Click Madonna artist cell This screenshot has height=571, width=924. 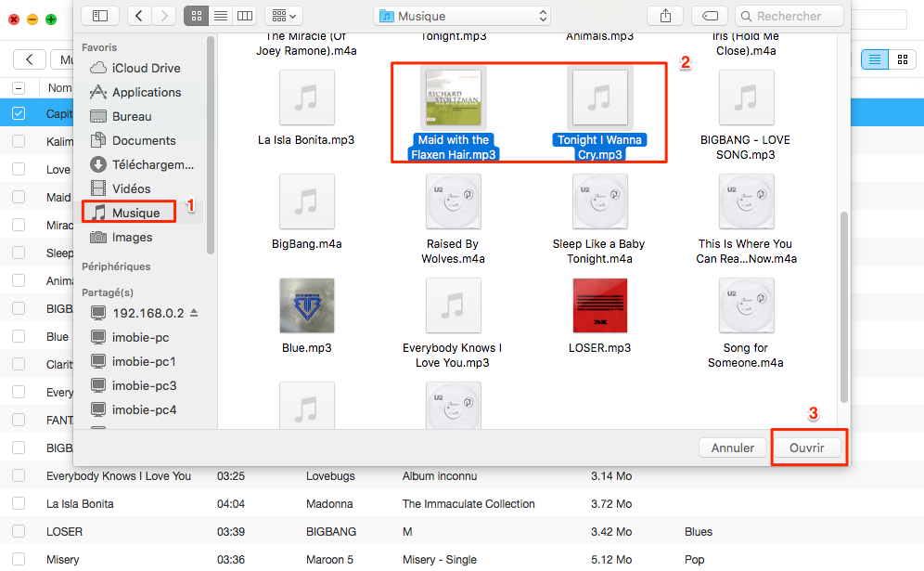pos(329,504)
